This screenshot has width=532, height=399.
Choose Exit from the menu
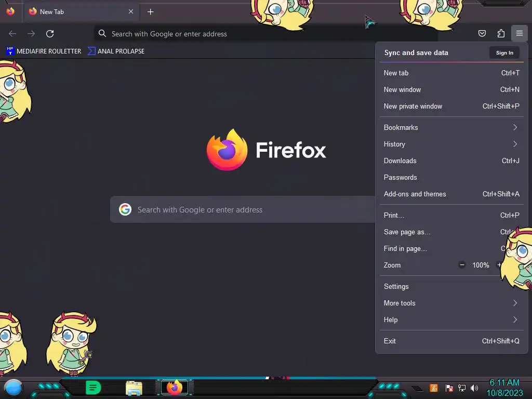click(x=451, y=341)
